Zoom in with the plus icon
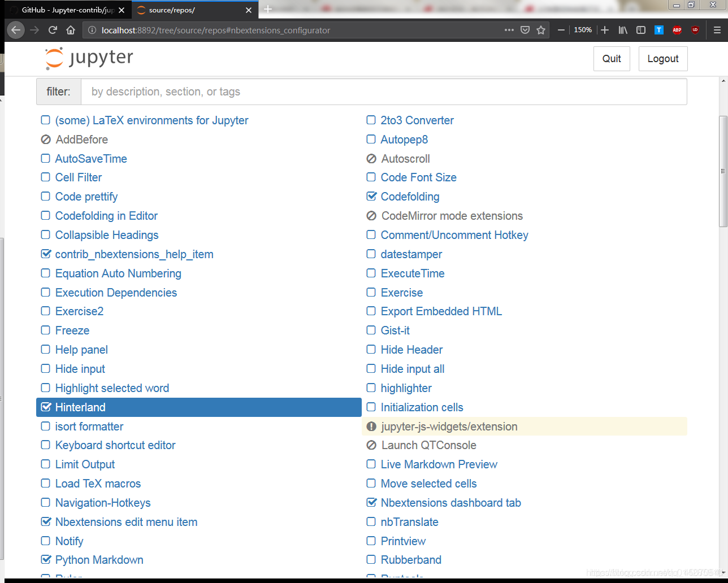The image size is (728, 583). point(605,30)
